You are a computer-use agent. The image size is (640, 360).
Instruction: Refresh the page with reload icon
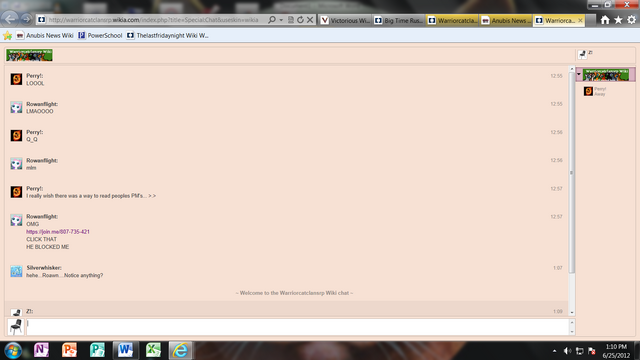click(300, 20)
